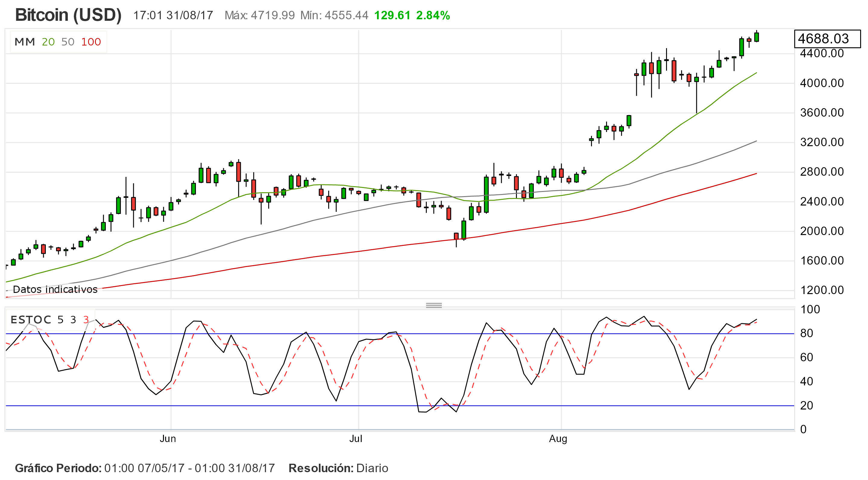Click the Bitcoin (USD) chart title
The image size is (868, 480).
[68, 15]
